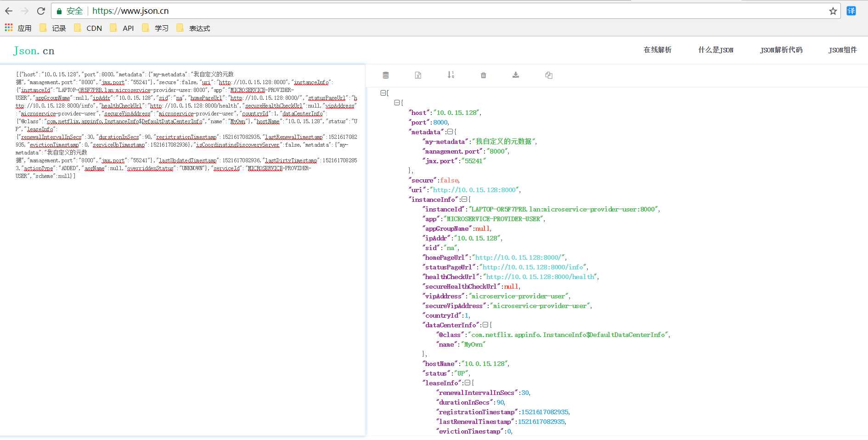868x440 pixels.
Task: Open the translate extension icon
Action: coord(851,11)
